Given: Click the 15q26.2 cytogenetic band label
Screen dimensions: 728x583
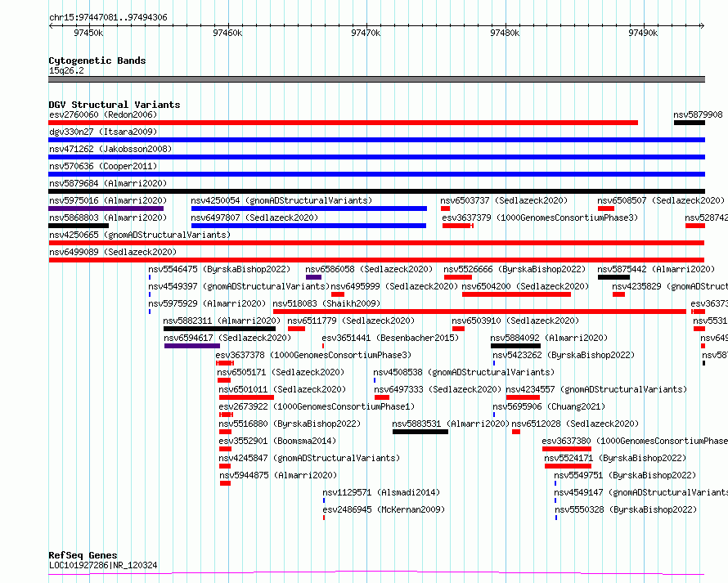Looking at the screenshot, I should 66,70.
